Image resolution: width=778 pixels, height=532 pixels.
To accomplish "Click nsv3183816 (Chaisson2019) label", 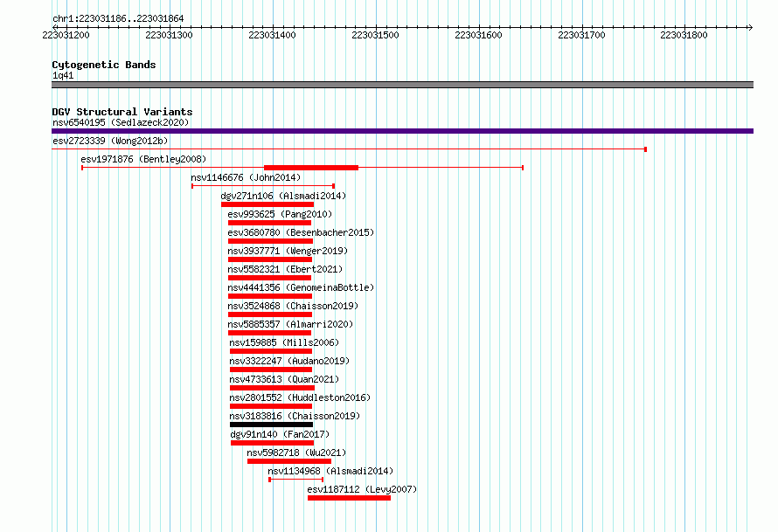I will [x=295, y=416].
